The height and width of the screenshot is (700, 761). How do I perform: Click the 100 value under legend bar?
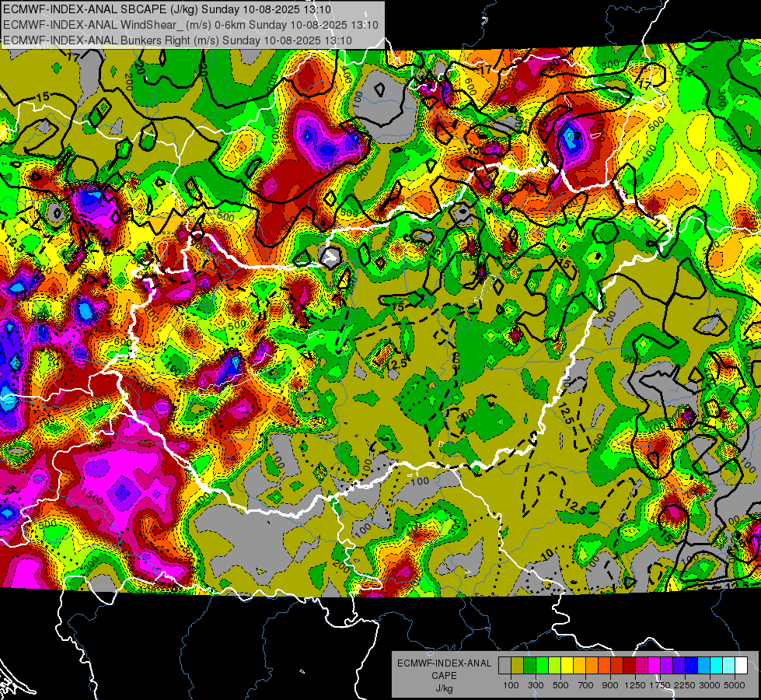pos(511,685)
